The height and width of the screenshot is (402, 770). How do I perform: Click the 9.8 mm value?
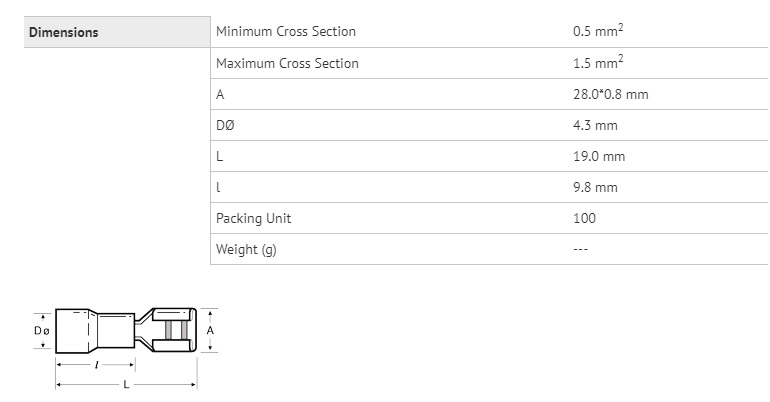595,187
